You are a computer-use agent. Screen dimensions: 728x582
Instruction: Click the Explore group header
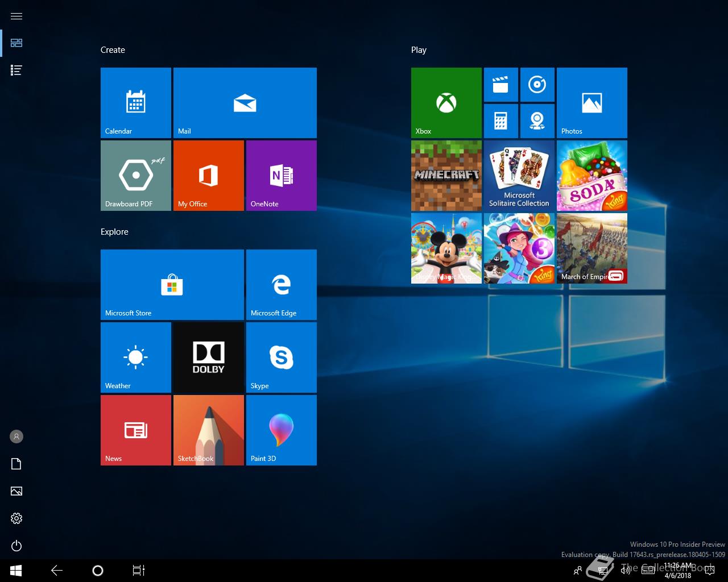coord(114,232)
